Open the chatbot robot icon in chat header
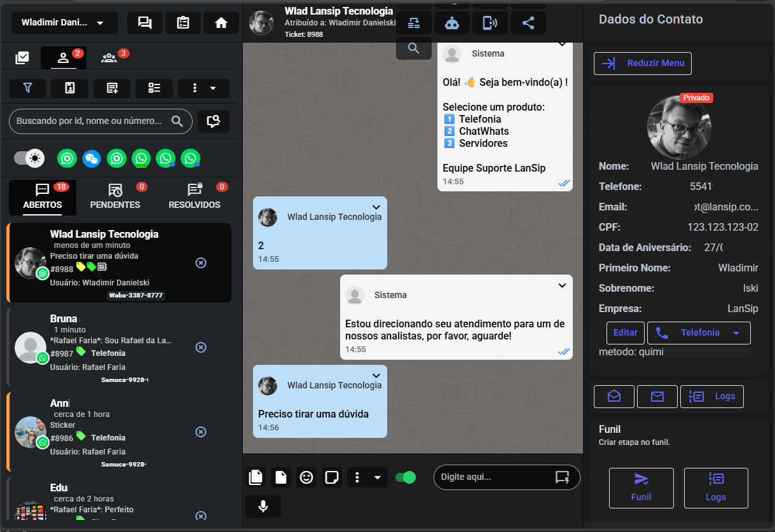The width and height of the screenshot is (775, 532). tap(452, 23)
